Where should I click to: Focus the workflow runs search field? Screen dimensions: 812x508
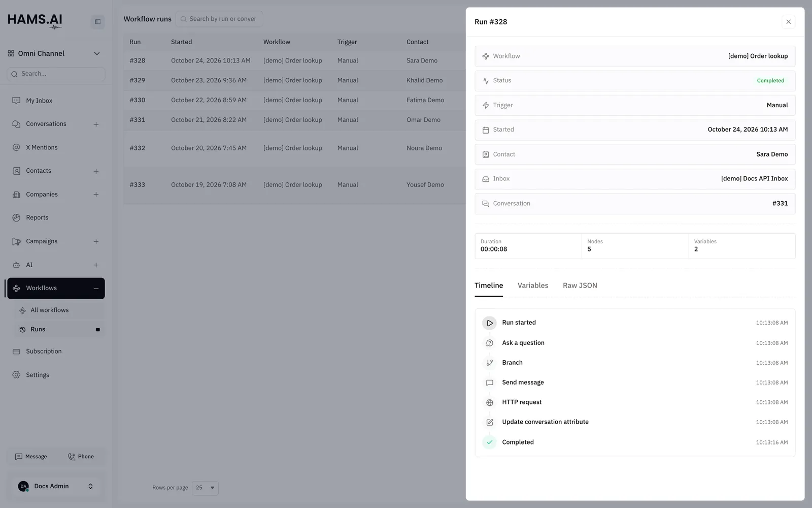coord(219,19)
